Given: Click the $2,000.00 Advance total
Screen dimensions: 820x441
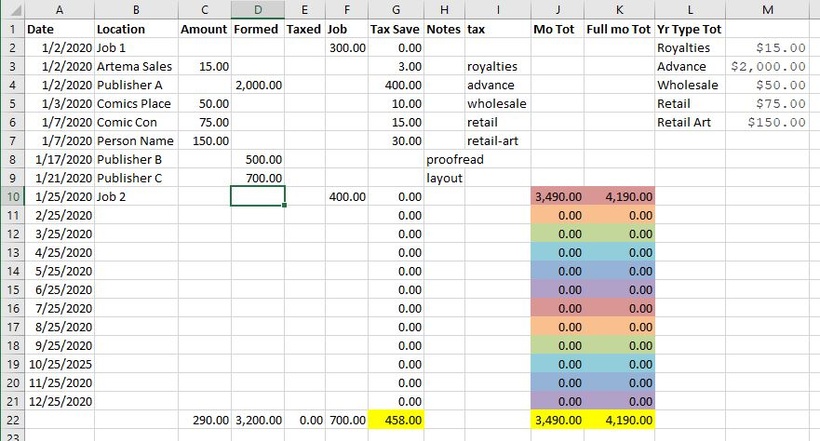Looking at the screenshot, I should pyautogui.click(x=767, y=66).
